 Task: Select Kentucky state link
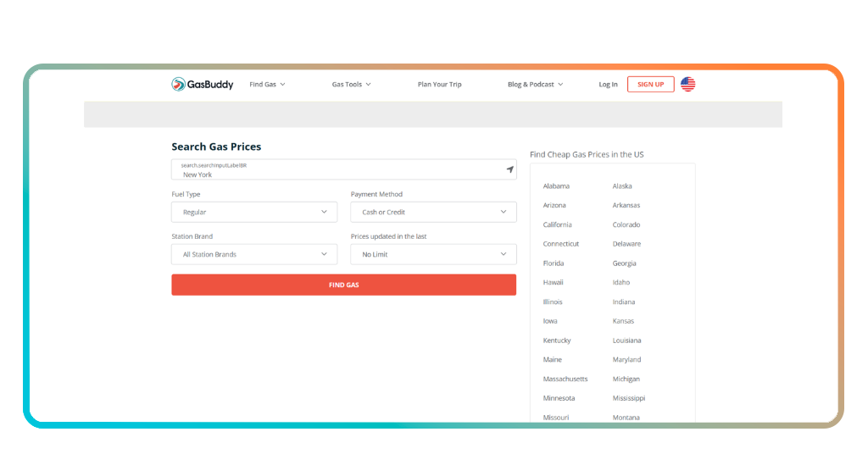(556, 340)
